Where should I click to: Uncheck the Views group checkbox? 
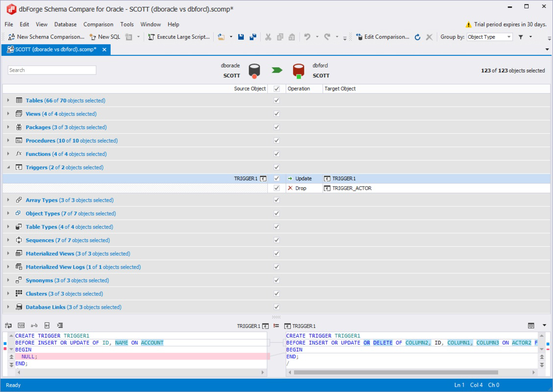pos(276,114)
